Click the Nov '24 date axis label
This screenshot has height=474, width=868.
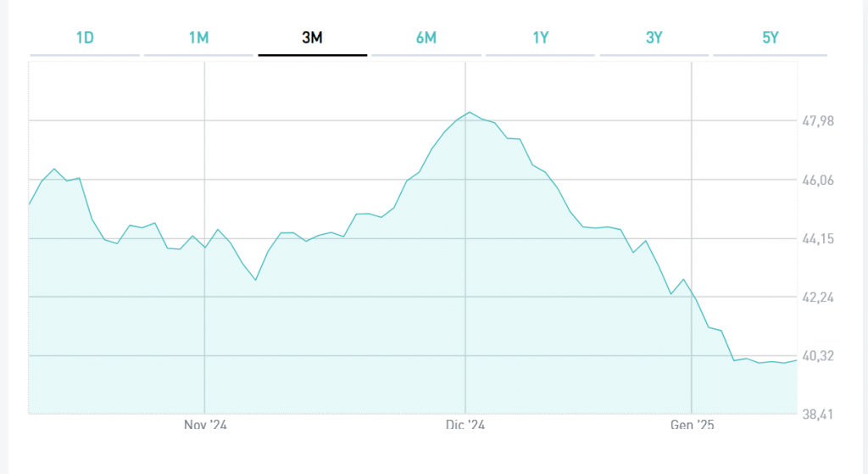pyautogui.click(x=206, y=424)
